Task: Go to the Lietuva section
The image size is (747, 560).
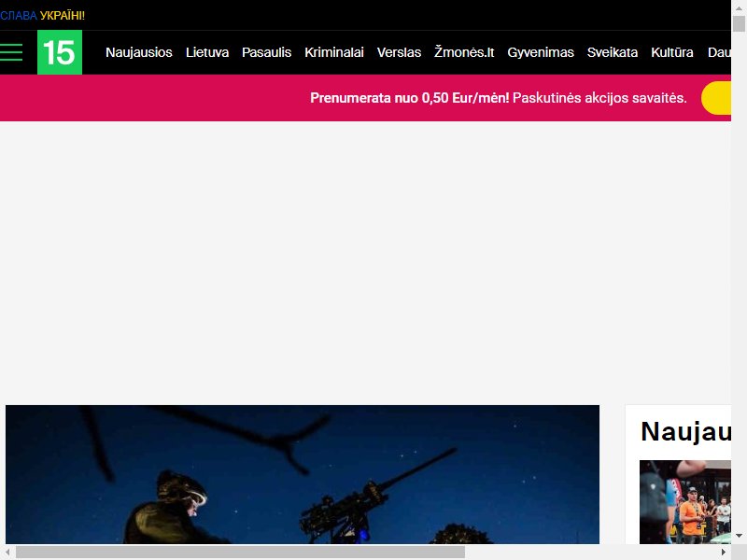Action: point(207,52)
